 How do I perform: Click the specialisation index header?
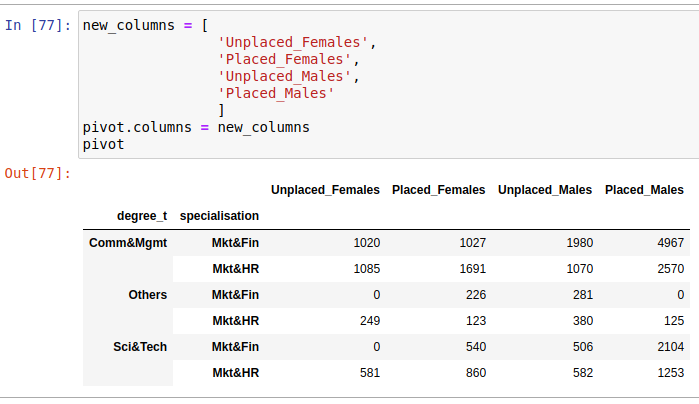pos(219,215)
